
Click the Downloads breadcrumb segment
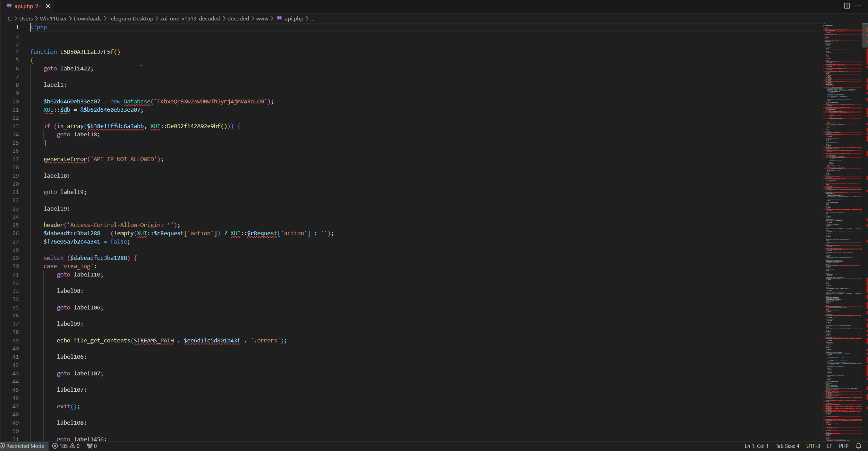(x=87, y=18)
